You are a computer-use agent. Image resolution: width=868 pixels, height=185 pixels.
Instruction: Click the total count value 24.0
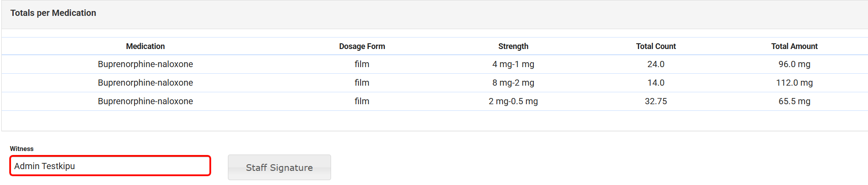656,64
